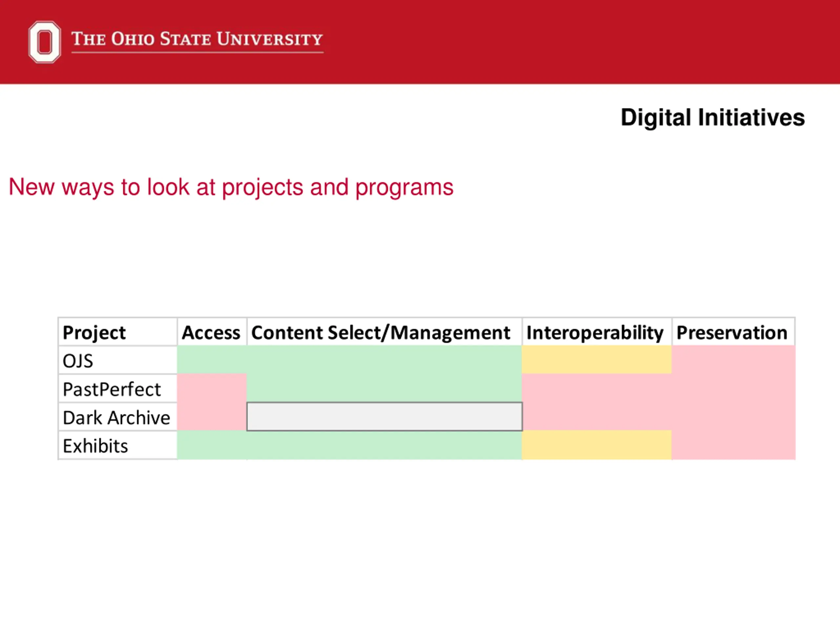Click the green PastPerfect Content Management cell

[384, 388]
